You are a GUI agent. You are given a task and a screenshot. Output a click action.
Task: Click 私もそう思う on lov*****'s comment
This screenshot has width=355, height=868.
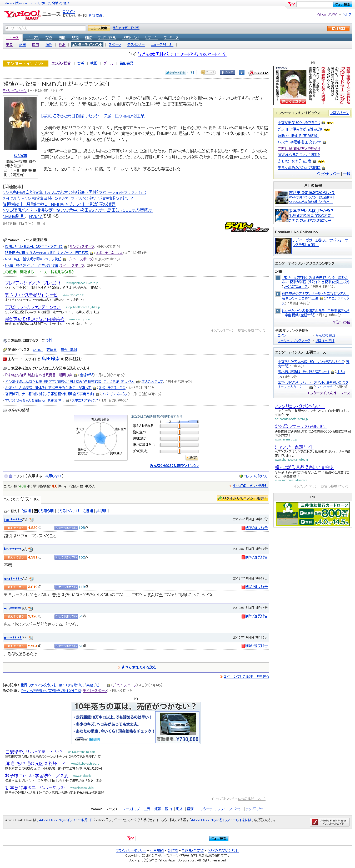16,557
